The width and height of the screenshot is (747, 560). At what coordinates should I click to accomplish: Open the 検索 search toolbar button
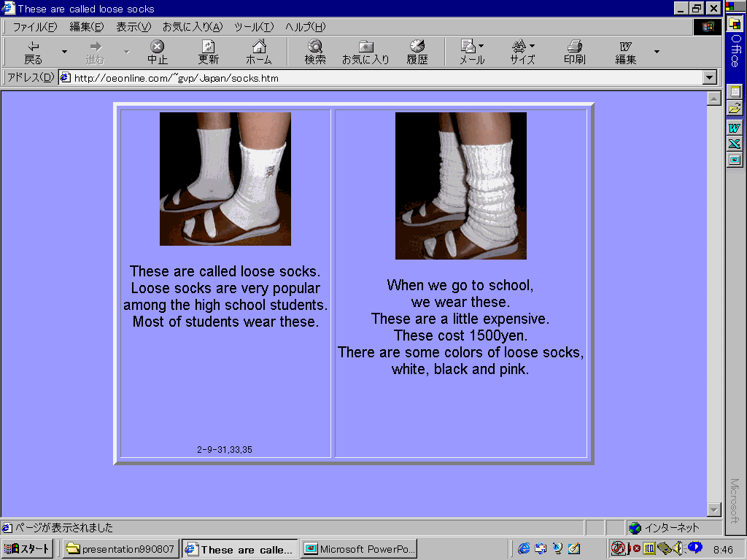coord(315,52)
